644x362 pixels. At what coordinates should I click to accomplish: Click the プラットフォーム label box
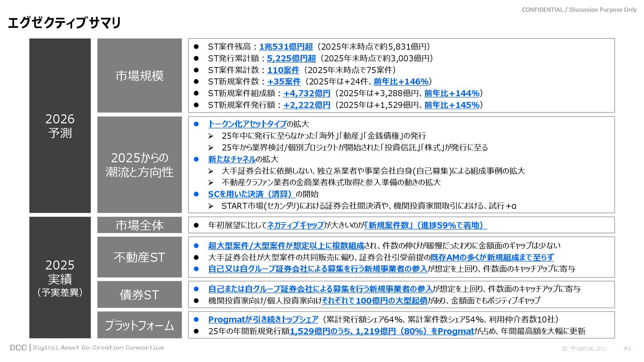140,325
